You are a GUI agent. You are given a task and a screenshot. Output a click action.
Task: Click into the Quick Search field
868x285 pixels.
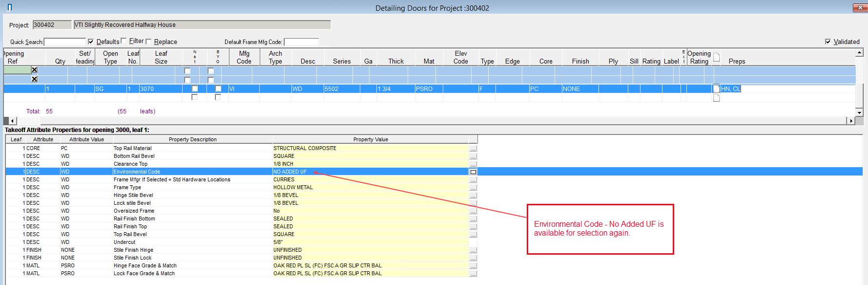click(x=64, y=42)
